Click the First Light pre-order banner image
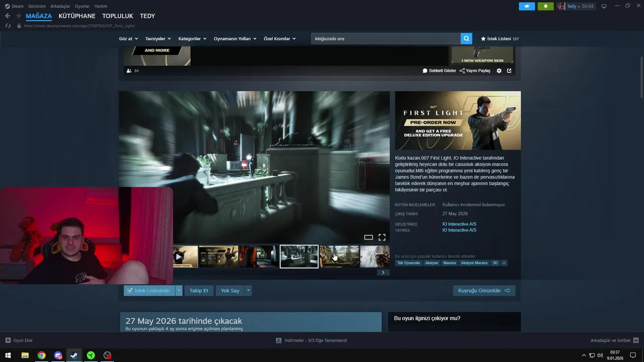 458,121
